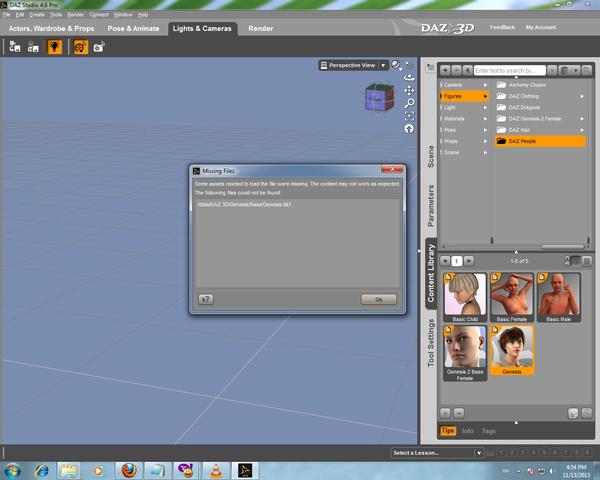The image size is (600, 480).
Task: Expand the Materials category arrow
Action: (x=485, y=119)
